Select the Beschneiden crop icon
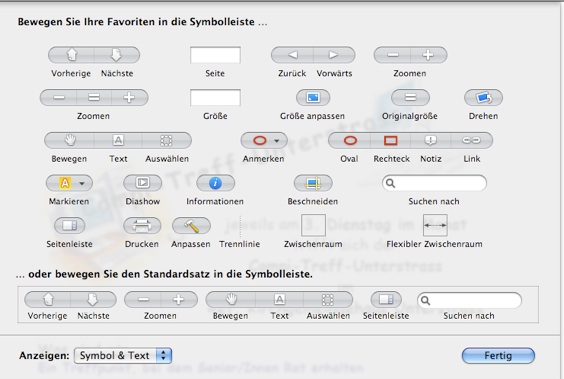Viewport: 564px width, 379px height. [313, 183]
